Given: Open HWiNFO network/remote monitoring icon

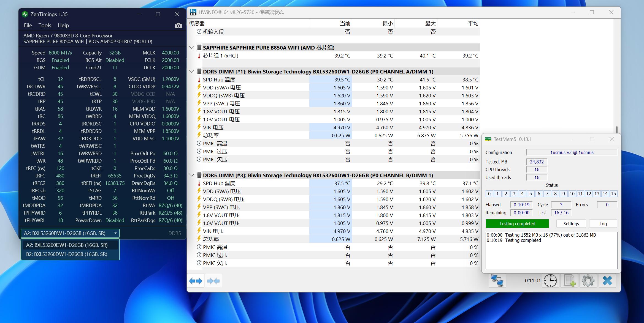Looking at the screenshot, I should [x=497, y=281].
